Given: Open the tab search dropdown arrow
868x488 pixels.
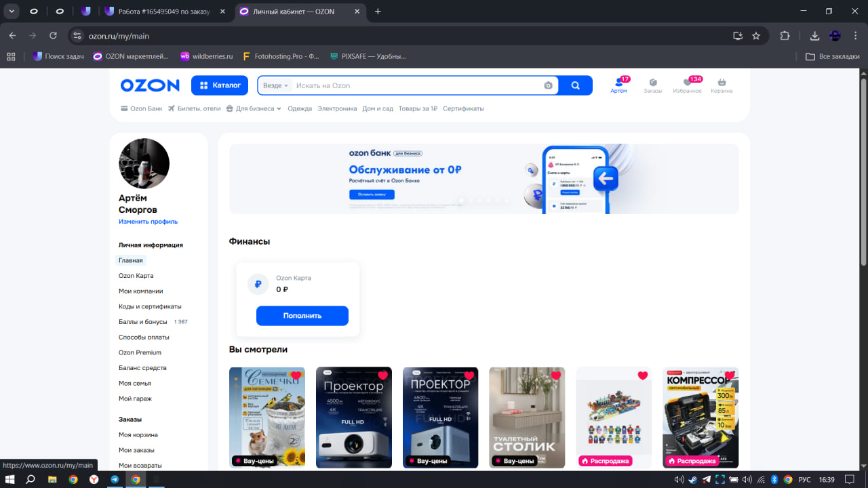Looking at the screenshot, I should tap(12, 12).
